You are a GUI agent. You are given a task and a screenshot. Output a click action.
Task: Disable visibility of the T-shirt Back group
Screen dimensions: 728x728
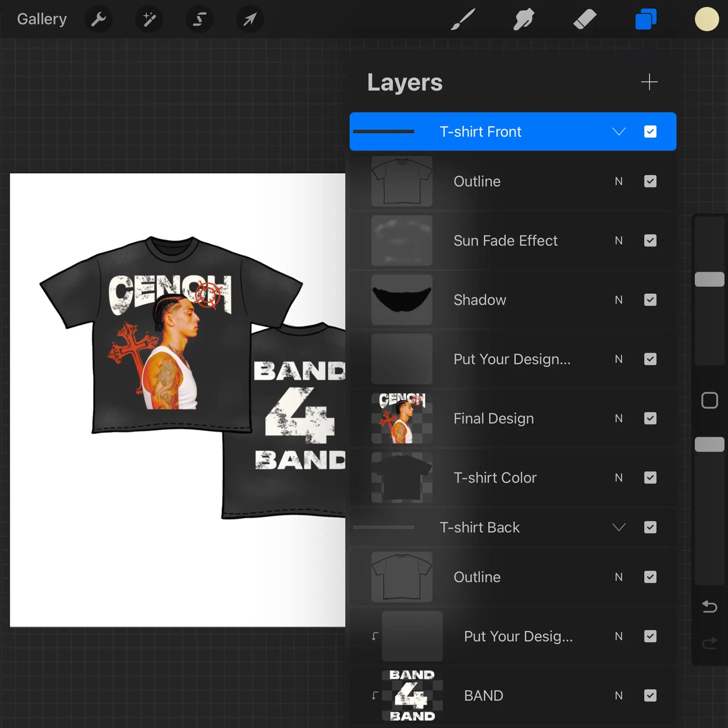coord(650,527)
